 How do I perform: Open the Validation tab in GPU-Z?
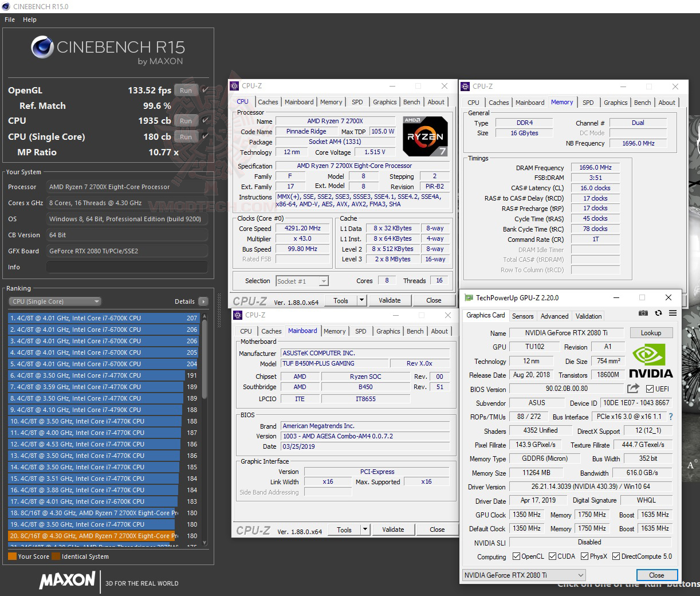click(x=588, y=316)
